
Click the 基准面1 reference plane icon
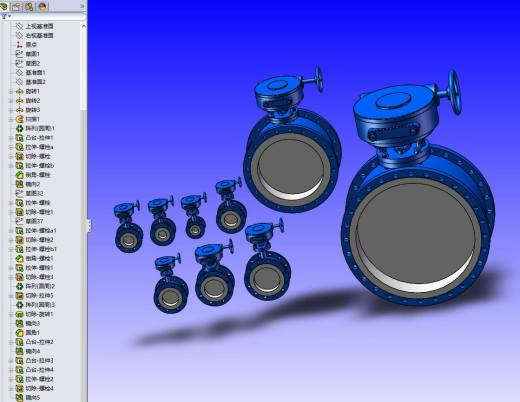19,73
